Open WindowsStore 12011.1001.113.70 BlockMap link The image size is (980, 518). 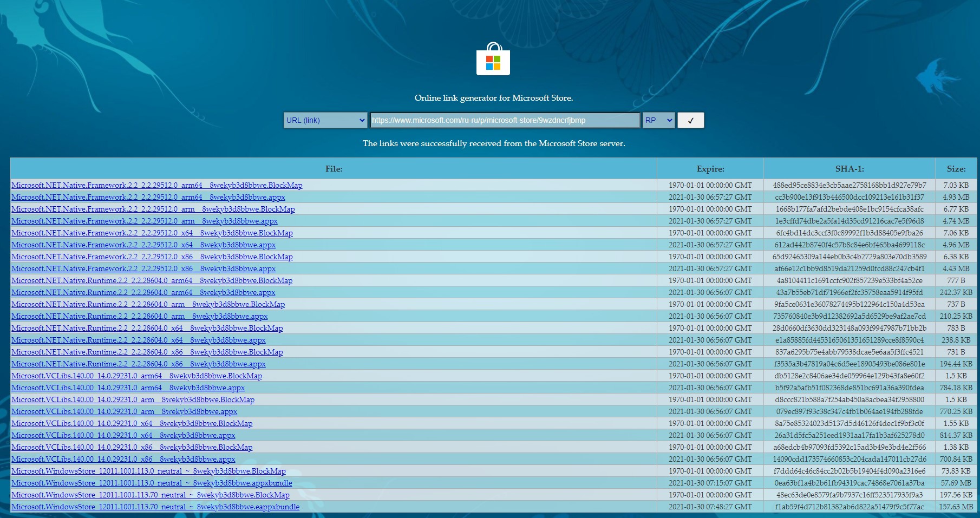(151, 495)
